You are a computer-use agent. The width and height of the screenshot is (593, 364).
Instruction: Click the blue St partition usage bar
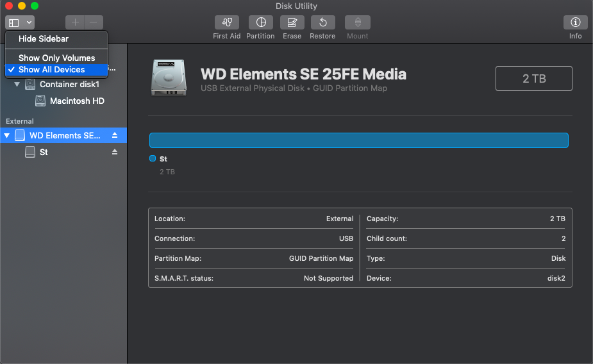tap(359, 140)
